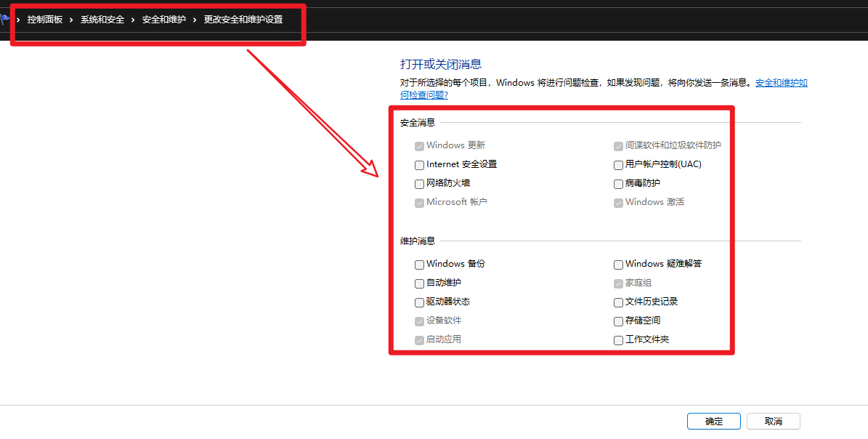
Task: Check the 自动维护 option
Action: [420, 283]
